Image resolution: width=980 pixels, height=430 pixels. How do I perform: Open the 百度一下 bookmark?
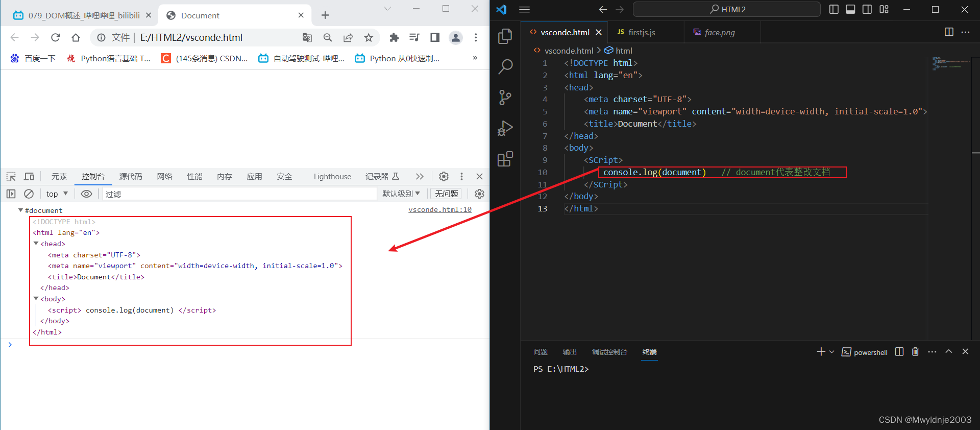pos(33,58)
